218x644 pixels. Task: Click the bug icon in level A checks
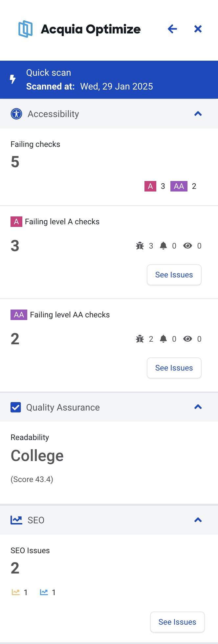(140, 246)
